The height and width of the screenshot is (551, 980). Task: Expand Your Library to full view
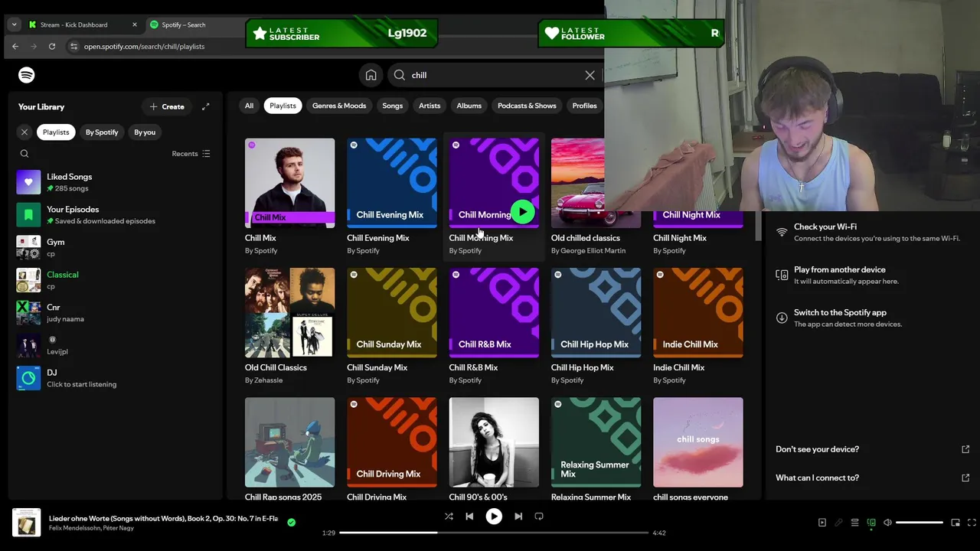pos(205,106)
